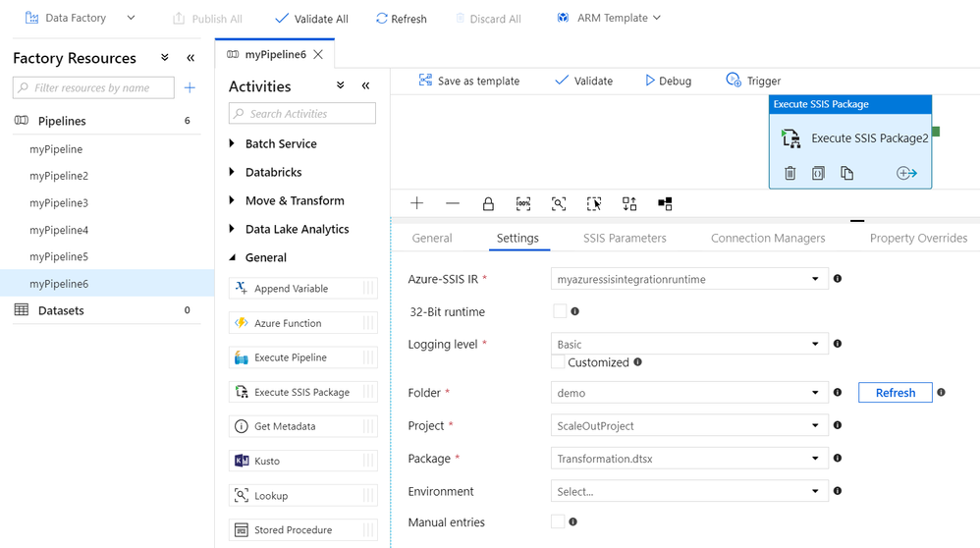Open the Property Overrides tab
Image resolution: width=980 pixels, height=548 pixels.
918,238
